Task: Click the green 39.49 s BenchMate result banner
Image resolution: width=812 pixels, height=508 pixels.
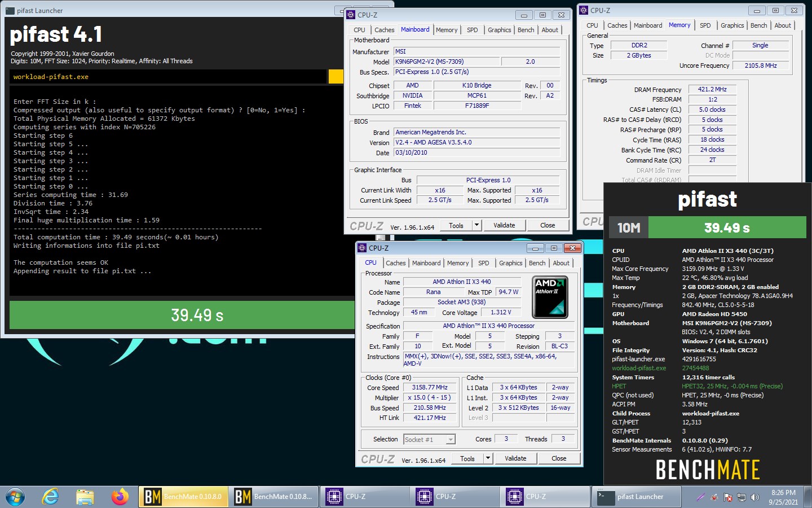Action: [x=727, y=228]
